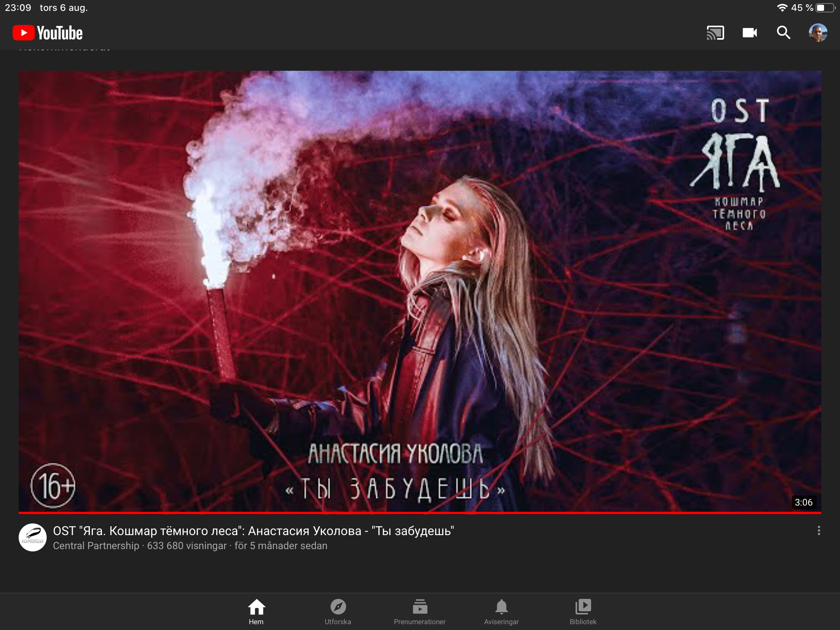
Task: Tap the battery status indicator
Action: (825, 8)
